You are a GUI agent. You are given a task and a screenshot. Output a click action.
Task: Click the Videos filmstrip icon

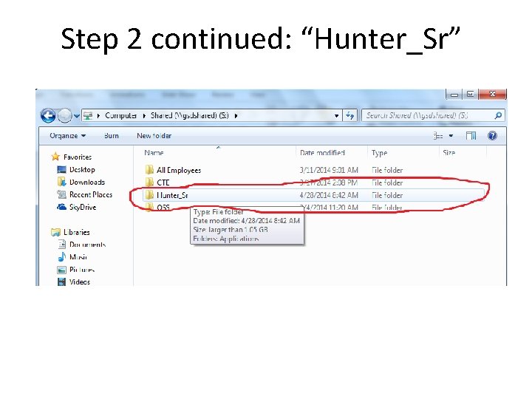click(x=61, y=282)
